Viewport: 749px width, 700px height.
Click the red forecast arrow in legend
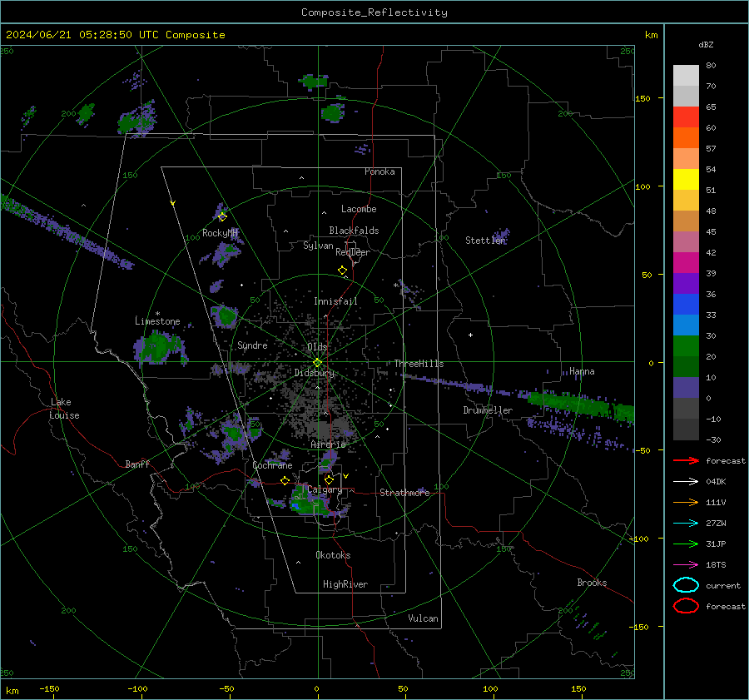click(x=686, y=460)
